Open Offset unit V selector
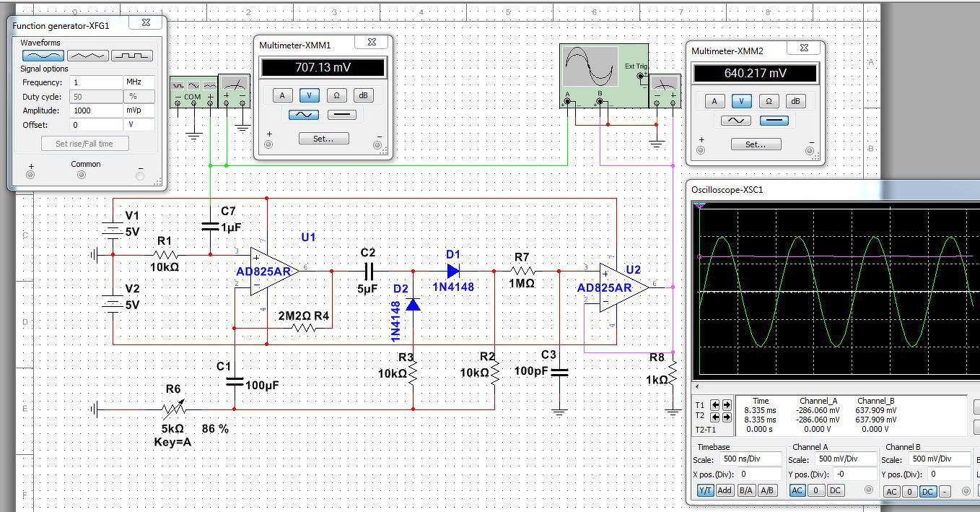Screen dimensions: 980x512 coord(139,125)
